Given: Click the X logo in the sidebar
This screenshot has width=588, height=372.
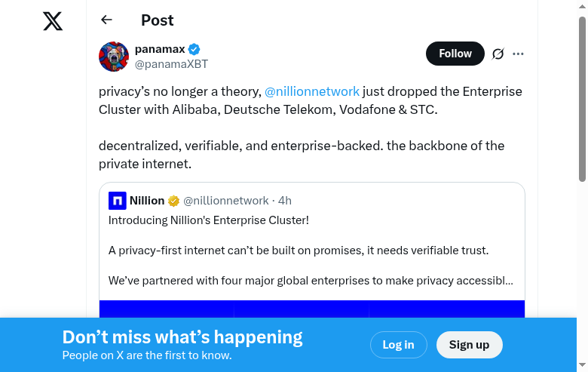Looking at the screenshot, I should tap(53, 21).
